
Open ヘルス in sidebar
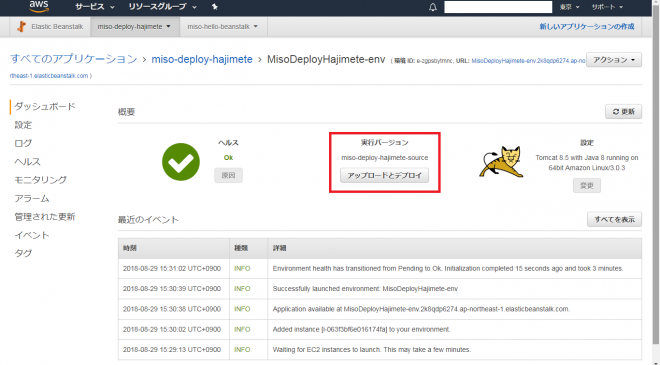point(27,162)
